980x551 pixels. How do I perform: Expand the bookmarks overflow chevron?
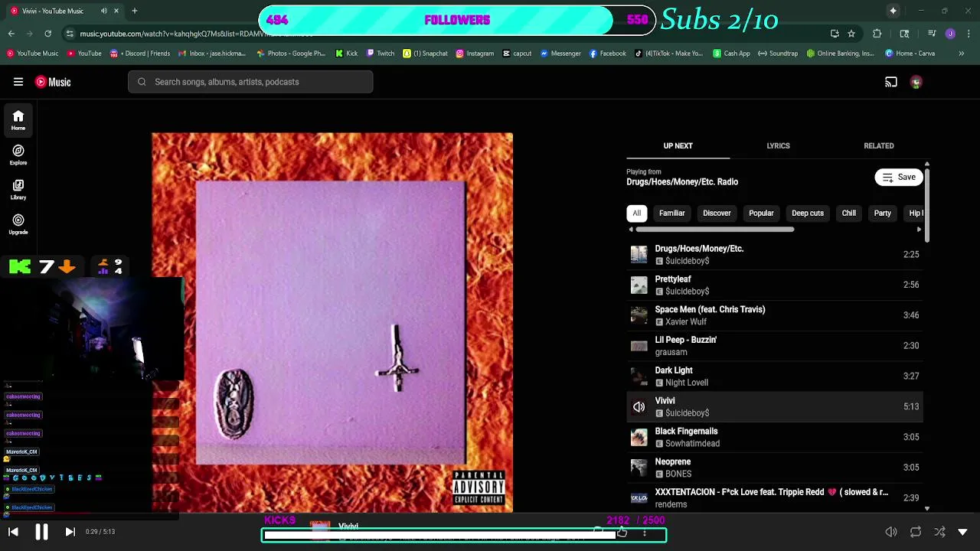(x=962, y=54)
